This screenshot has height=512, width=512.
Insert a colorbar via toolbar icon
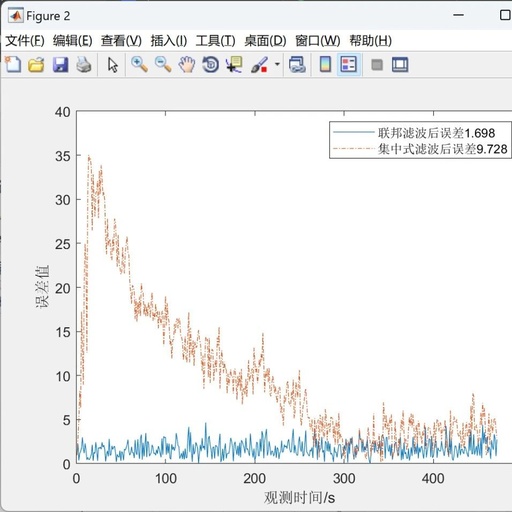coord(326,64)
